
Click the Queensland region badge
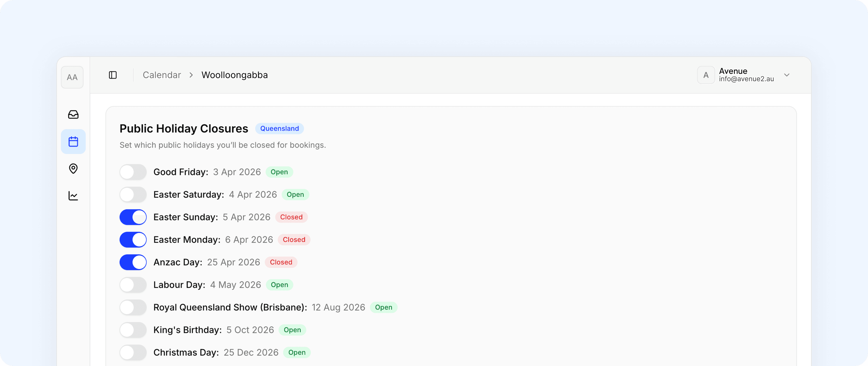pyautogui.click(x=279, y=128)
